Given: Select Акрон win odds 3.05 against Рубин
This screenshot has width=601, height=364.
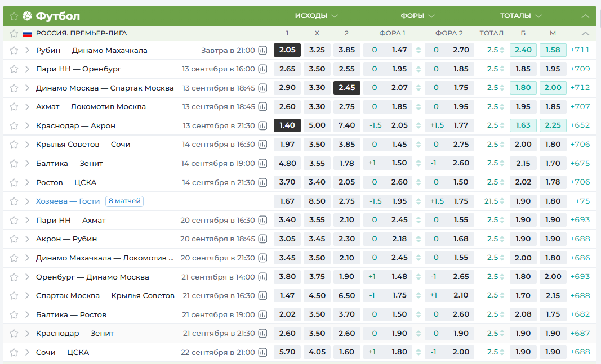Looking at the screenshot, I should pos(287,239).
